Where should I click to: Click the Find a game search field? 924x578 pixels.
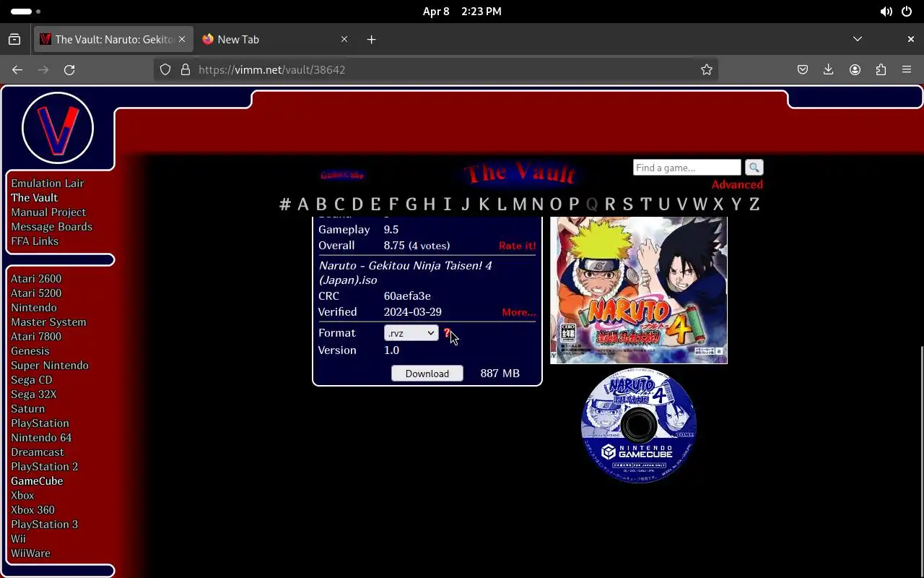[x=687, y=168]
